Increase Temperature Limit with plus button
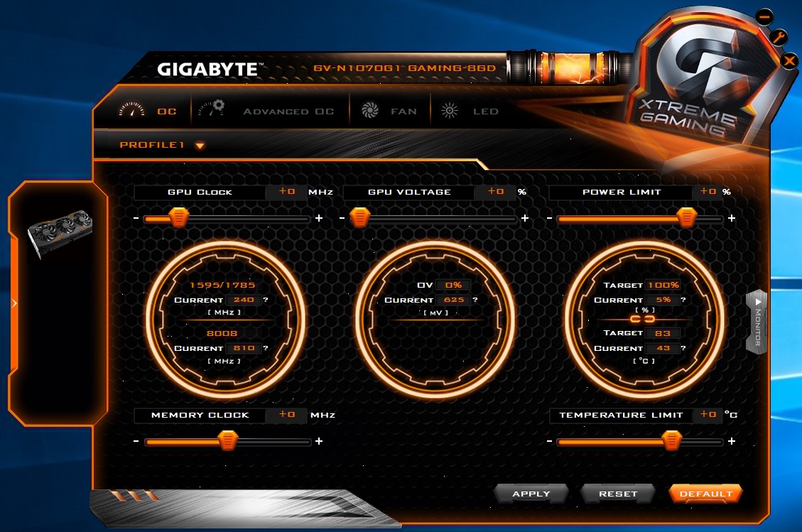This screenshot has height=532, width=802. [732, 441]
